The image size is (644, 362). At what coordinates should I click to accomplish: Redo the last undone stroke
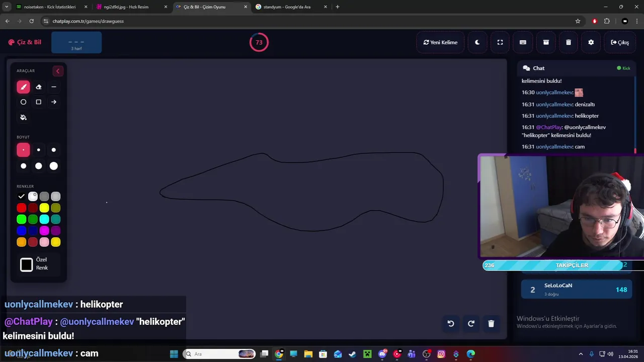(471, 324)
